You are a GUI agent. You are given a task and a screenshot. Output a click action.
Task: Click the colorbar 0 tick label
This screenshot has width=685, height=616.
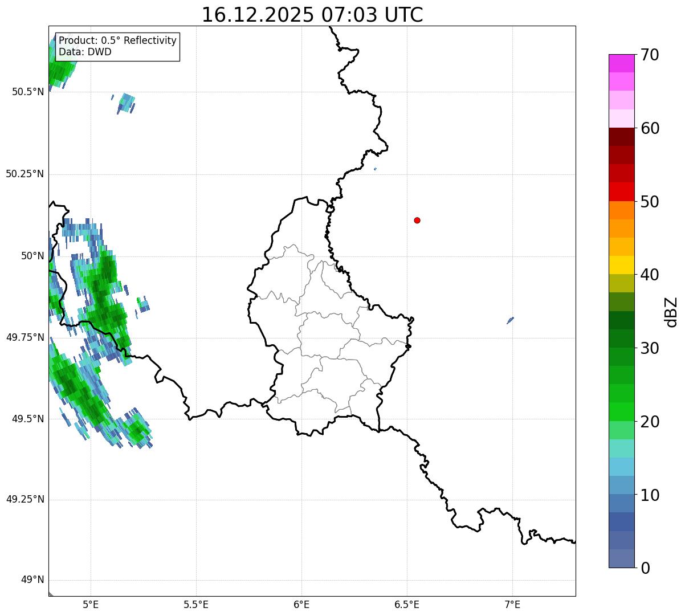[645, 568]
